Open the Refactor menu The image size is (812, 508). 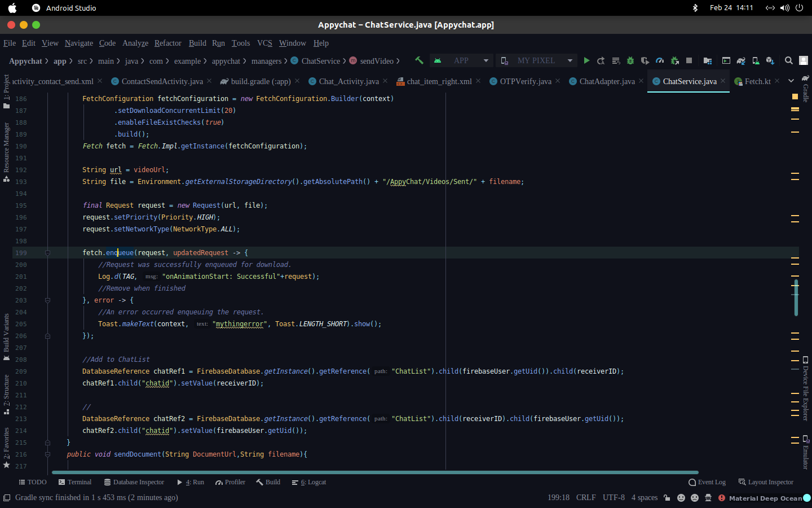click(x=167, y=43)
